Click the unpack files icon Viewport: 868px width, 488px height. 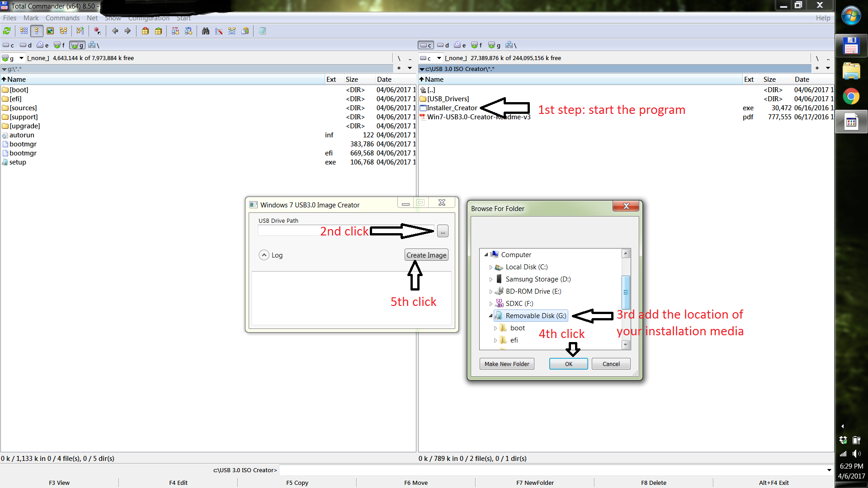(x=158, y=31)
